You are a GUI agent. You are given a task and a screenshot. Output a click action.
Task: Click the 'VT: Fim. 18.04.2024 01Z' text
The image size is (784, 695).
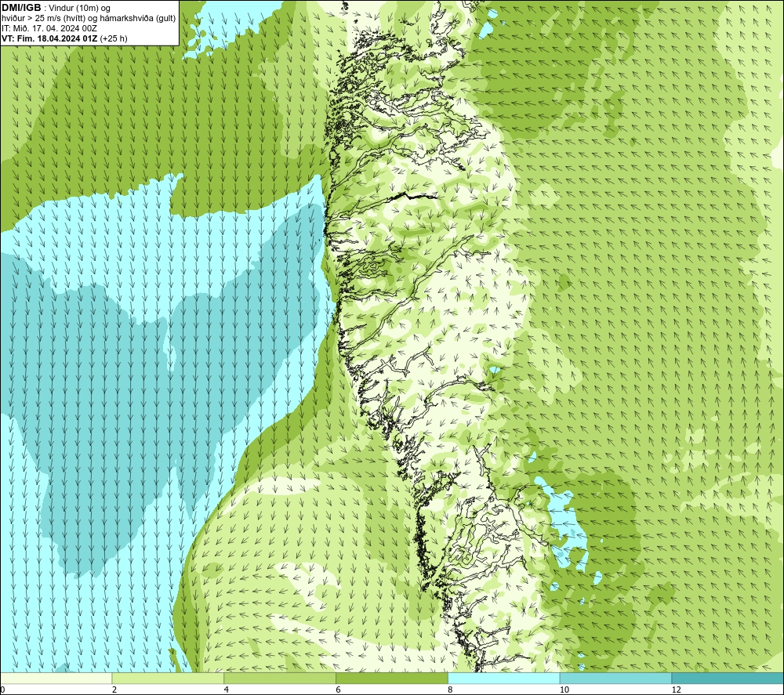pyautogui.click(x=49, y=38)
